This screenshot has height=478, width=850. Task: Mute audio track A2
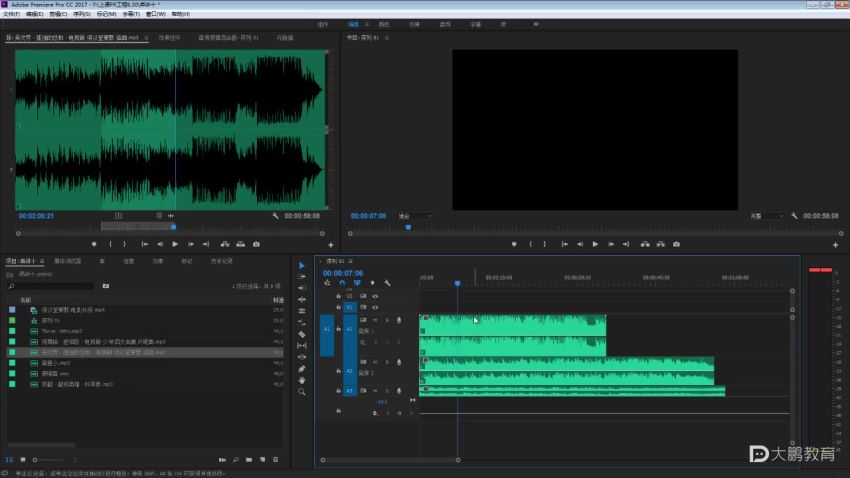pyautogui.click(x=375, y=362)
